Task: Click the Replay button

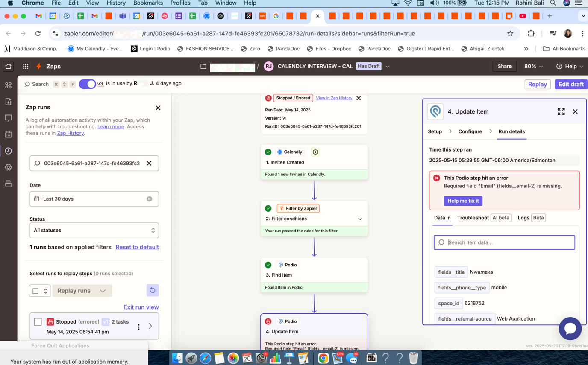Action: (x=537, y=84)
